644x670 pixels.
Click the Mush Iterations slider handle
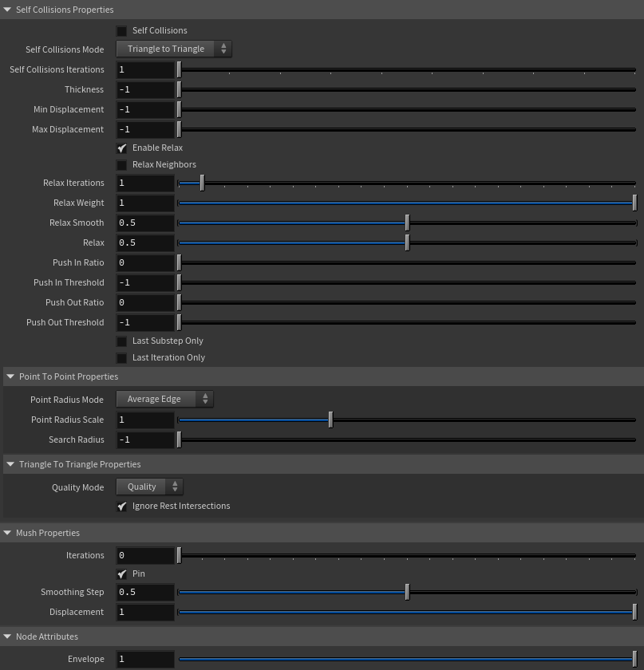(x=180, y=555)
